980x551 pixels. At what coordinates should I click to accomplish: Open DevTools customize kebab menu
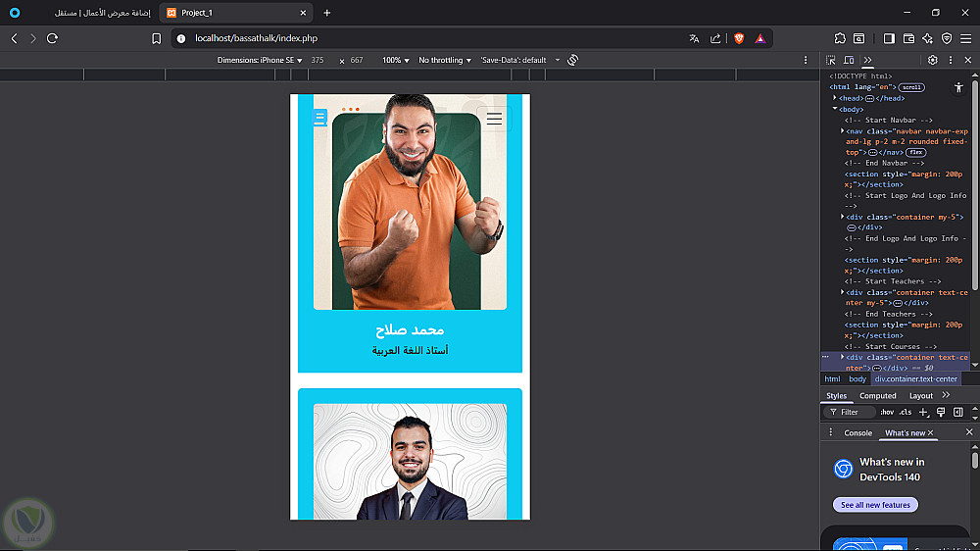951,60
